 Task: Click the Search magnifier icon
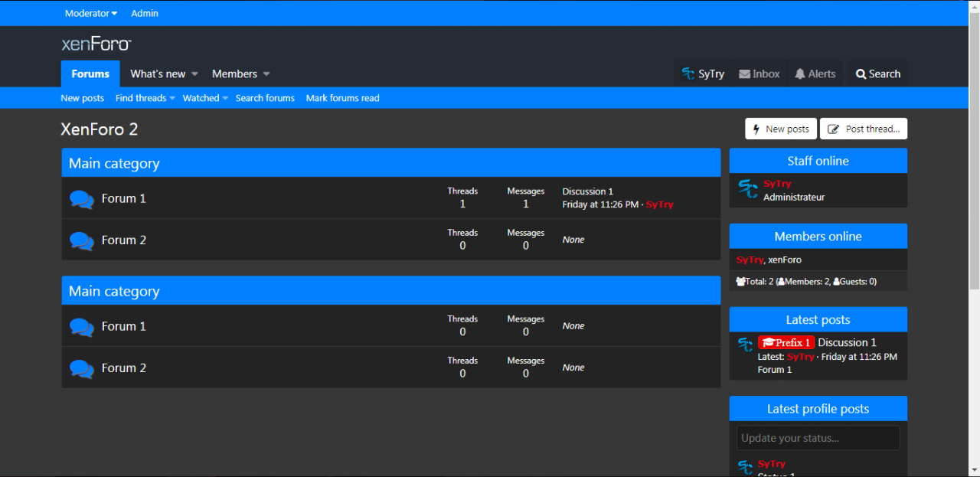(x=861, y=74)
